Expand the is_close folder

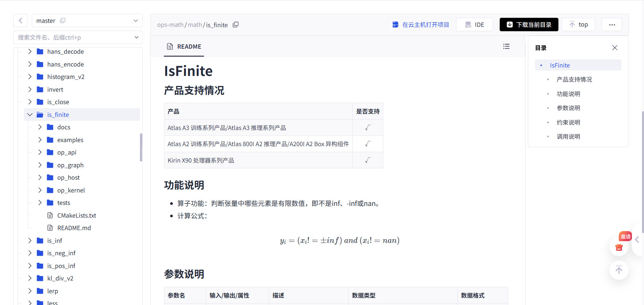(x=30, y=102)
